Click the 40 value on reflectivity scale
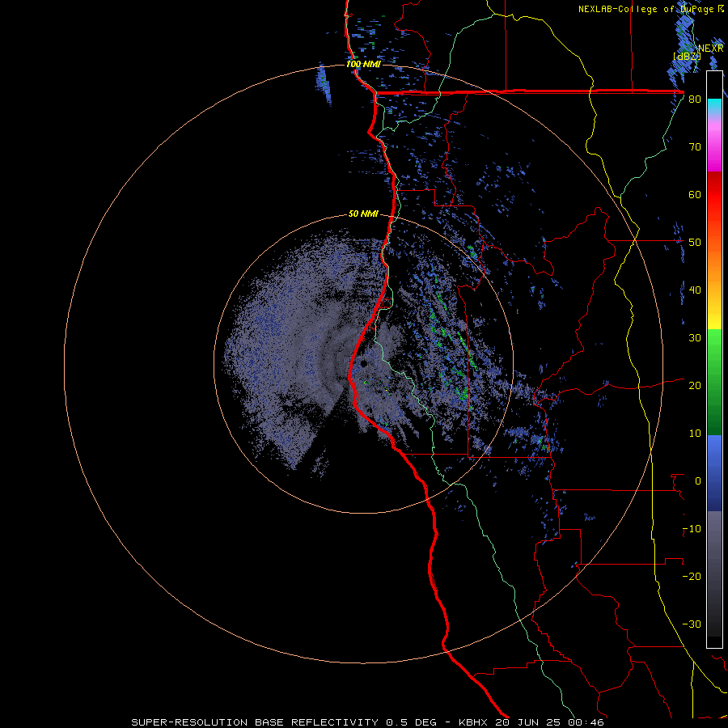The height and width of the screenshot is (728, 728). coord(695,290)
